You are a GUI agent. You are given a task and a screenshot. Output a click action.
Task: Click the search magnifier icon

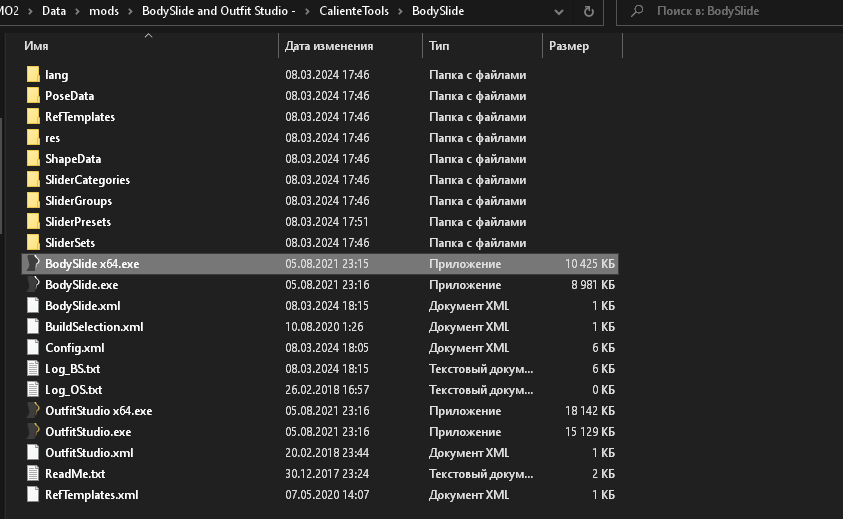click(x=637, y=11)
